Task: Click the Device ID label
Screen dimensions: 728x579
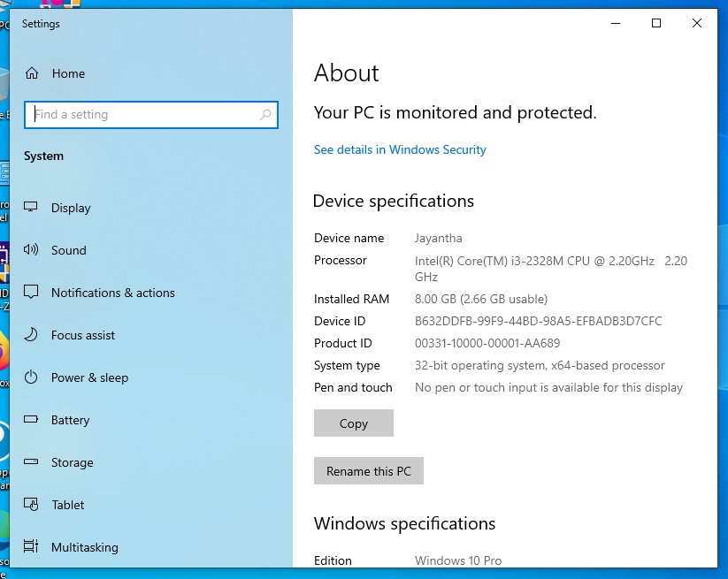Action: click(x=340, y=321)
